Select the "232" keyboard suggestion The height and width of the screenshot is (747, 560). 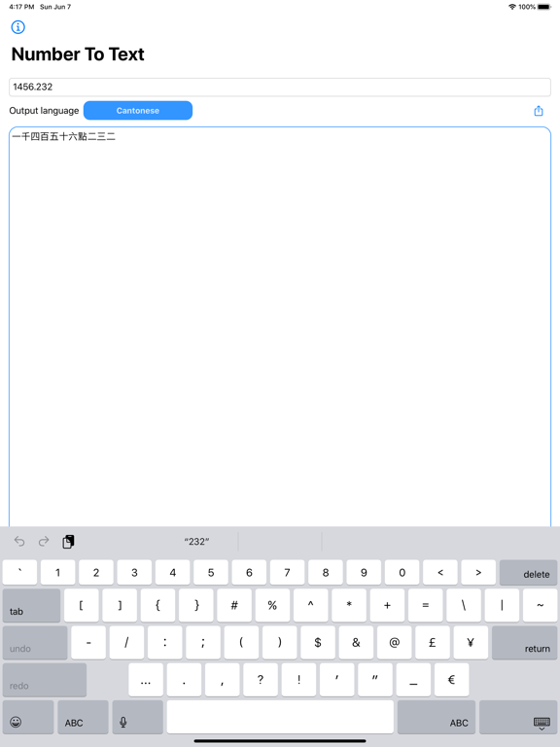click(196, 542)
